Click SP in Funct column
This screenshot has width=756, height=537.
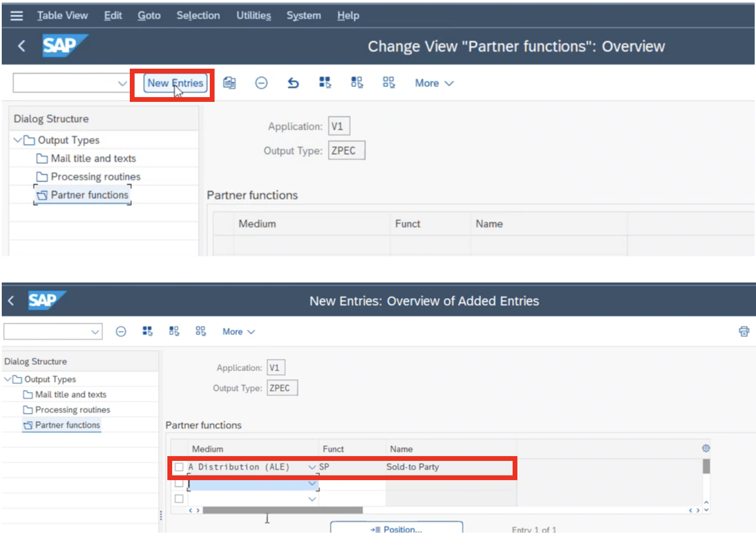click(x=324, y=467)
